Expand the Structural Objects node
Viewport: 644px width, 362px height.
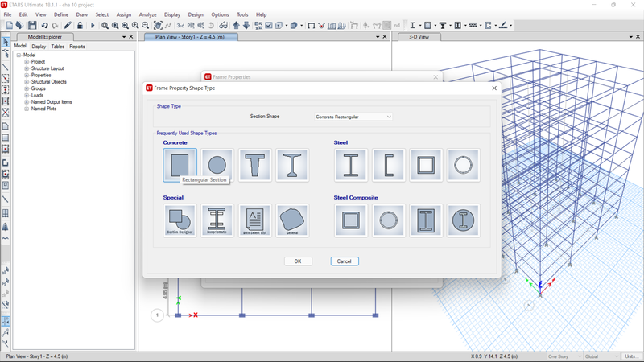27,82
